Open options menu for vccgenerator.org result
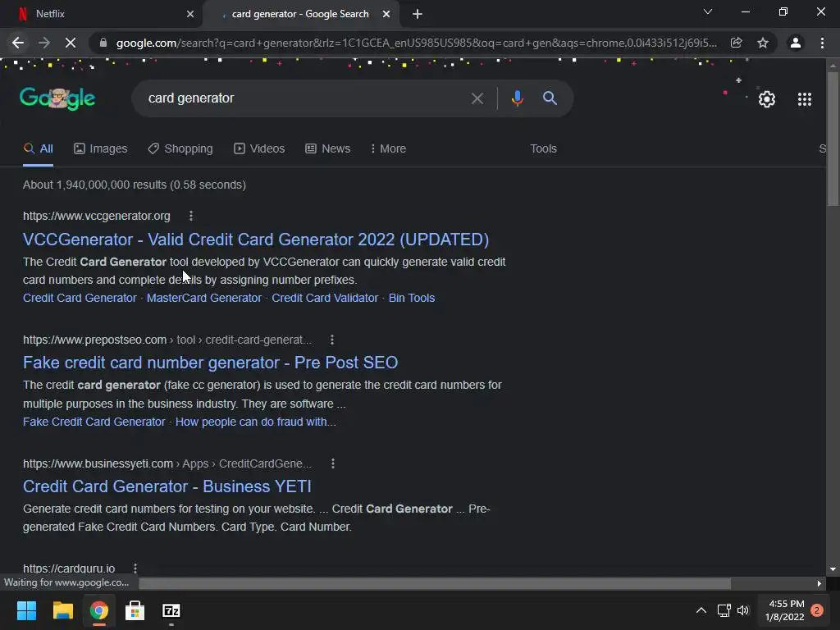Viewport: 840px width, 630px height. [x=191, y=216]
